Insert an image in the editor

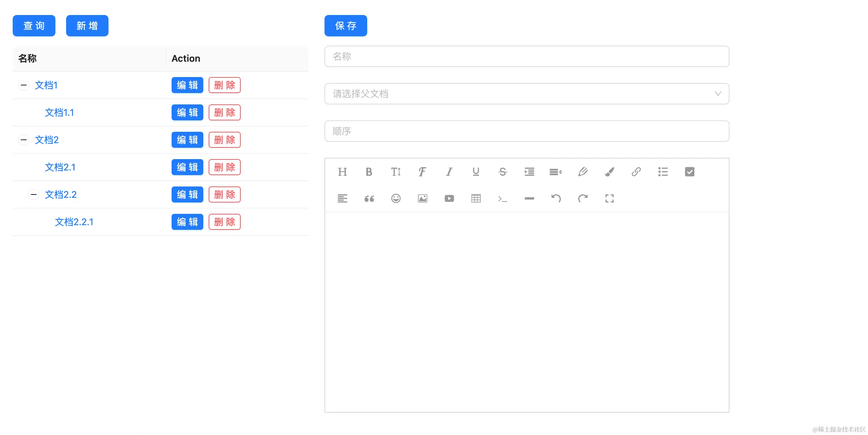423,198
